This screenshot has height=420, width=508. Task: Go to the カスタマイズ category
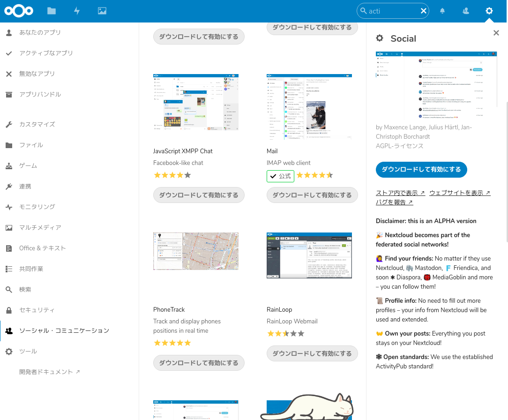click(37, 124)
